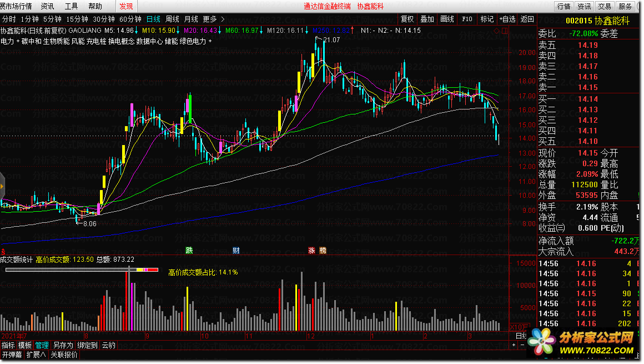The height and width of the screenshot is (364, 644).
Task: Click the 2021年7 timeline label
Action: pyautogui.click(x=14, y=336)
